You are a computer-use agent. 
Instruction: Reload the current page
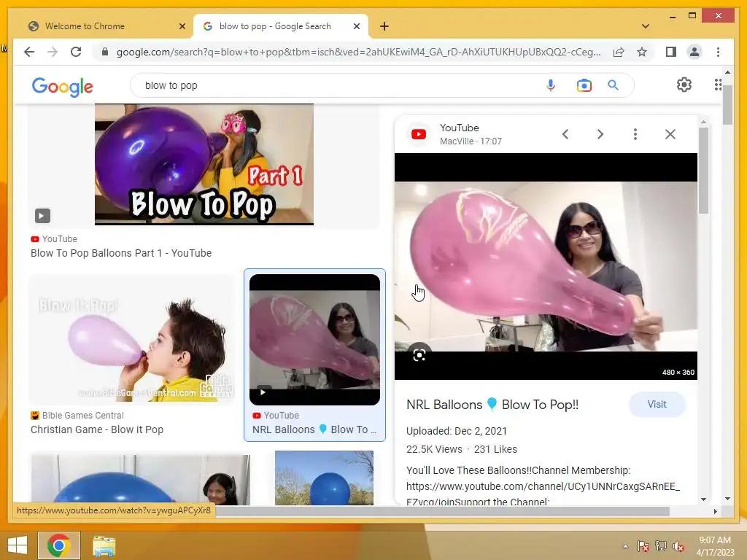tap(76, 52)
